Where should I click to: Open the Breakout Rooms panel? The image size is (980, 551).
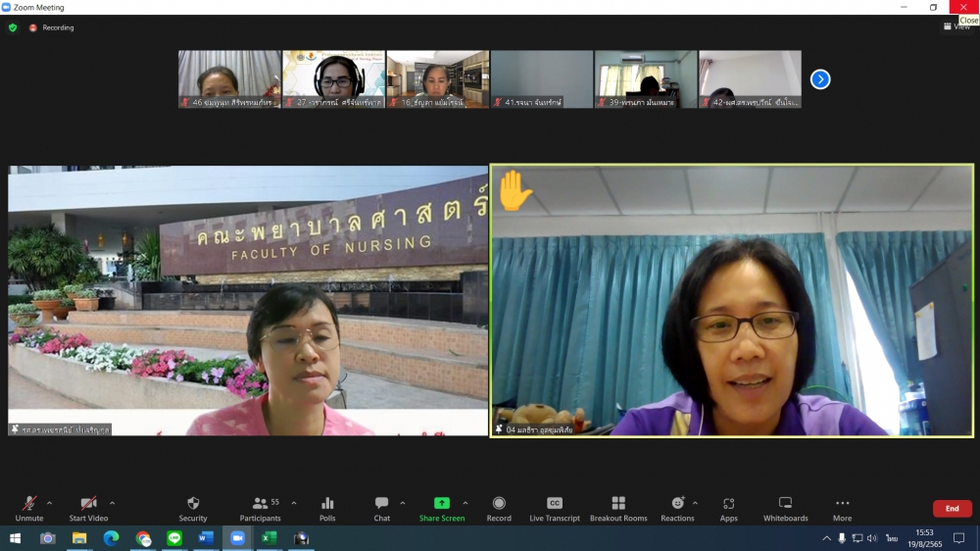click(618, 503)
